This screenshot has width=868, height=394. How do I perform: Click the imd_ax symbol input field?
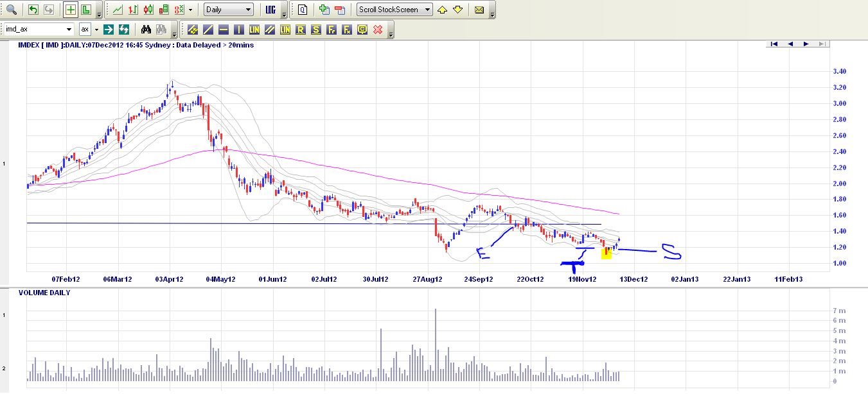coord(34,29)
